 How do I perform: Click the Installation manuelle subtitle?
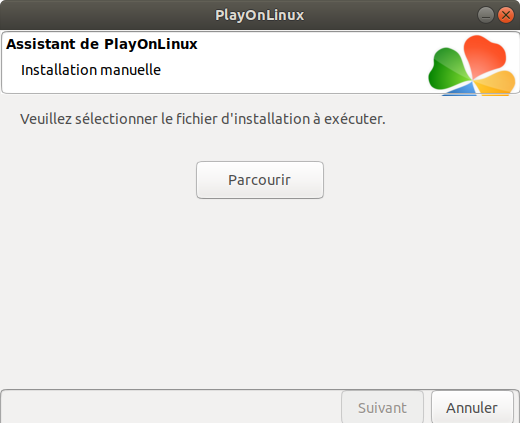click(91, 70)
